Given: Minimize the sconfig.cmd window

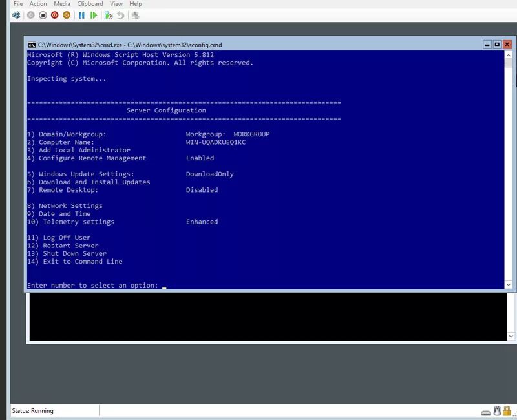Looking at the screenshot, I should pos(487,45).
